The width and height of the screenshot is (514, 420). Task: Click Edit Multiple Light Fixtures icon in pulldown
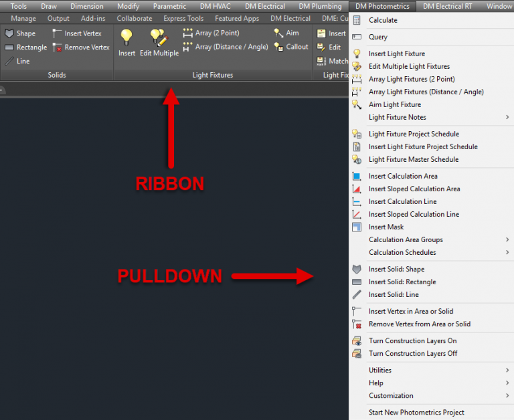(x=357, y=66)
